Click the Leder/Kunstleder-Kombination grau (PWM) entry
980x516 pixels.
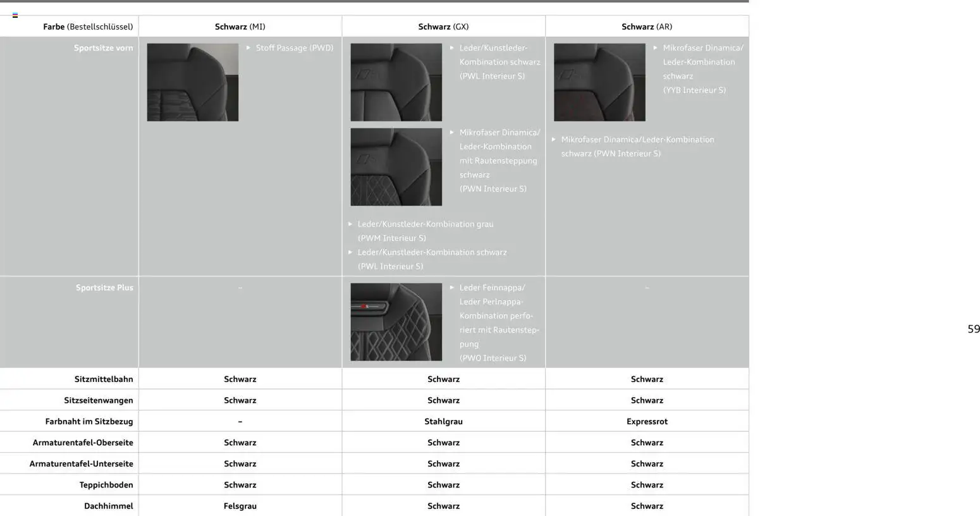(425, 231)
